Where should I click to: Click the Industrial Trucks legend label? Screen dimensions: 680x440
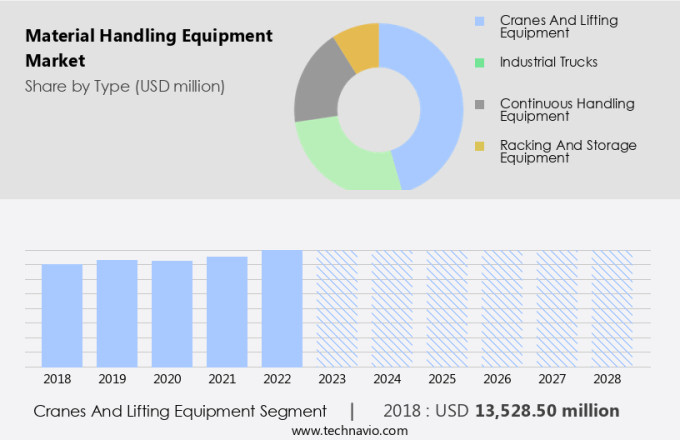pos(548,62)
